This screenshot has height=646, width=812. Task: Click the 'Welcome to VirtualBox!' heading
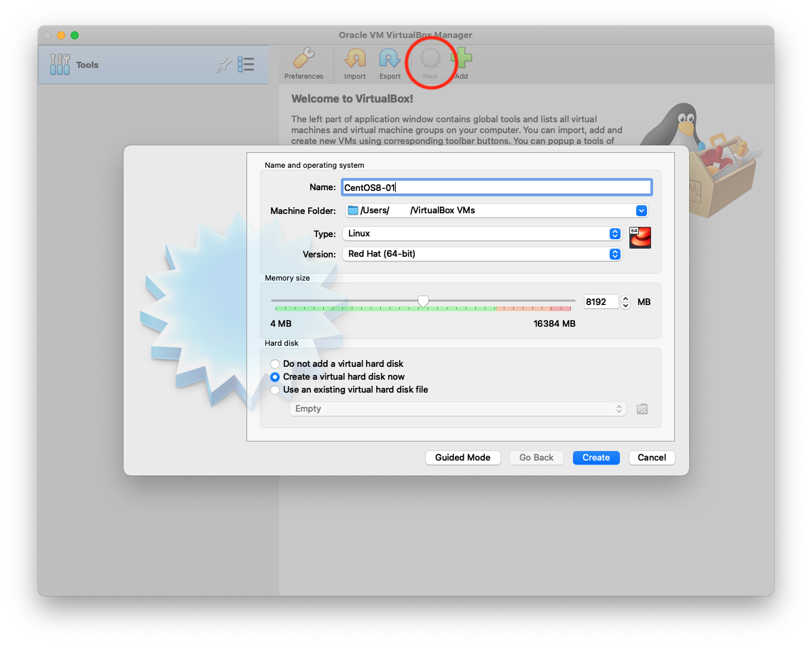tap(352, 98)
